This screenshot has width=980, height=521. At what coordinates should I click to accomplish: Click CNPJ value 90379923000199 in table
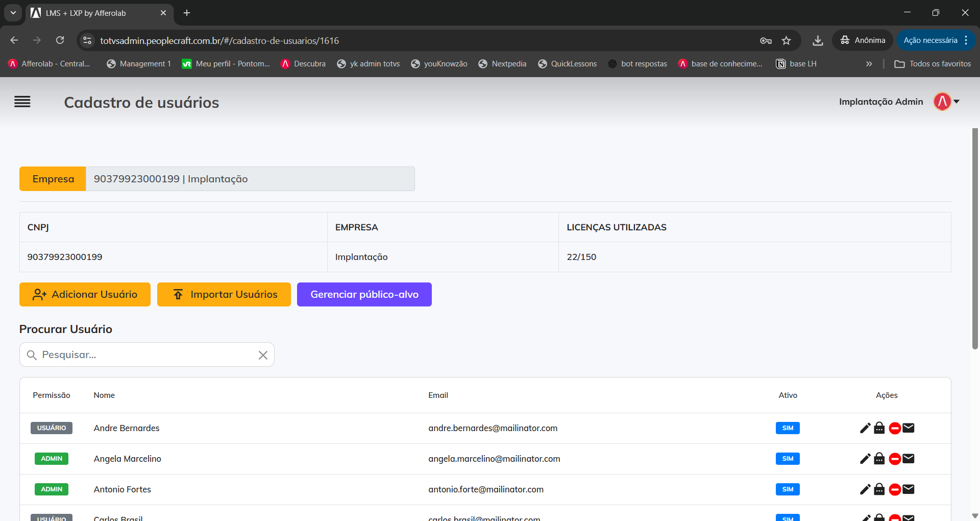(x=65, y=257)
